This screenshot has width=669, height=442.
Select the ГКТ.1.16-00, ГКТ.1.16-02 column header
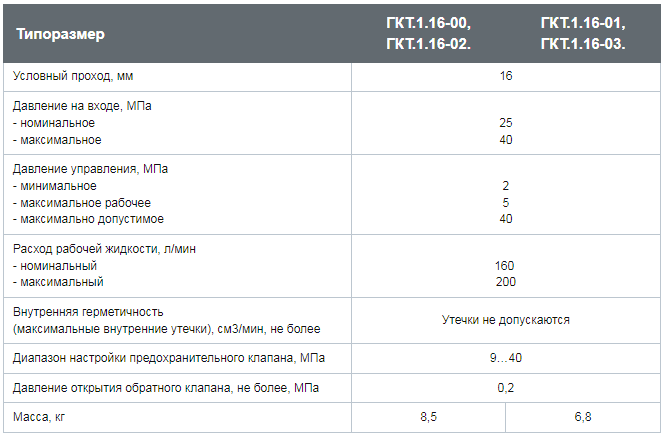tap(428, 33)
